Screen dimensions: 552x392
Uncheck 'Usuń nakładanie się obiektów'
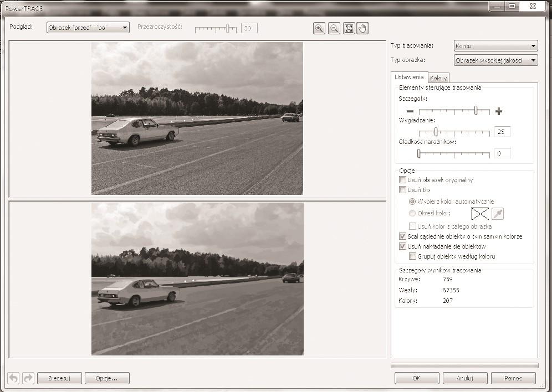tap(403, 246)
